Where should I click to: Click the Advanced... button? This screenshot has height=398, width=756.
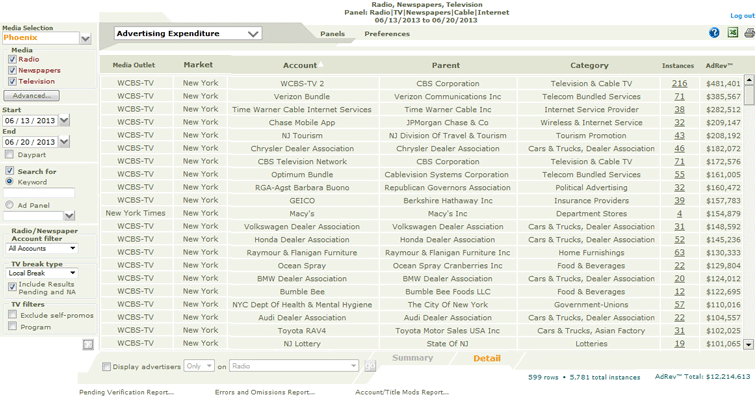pos(32,96)
